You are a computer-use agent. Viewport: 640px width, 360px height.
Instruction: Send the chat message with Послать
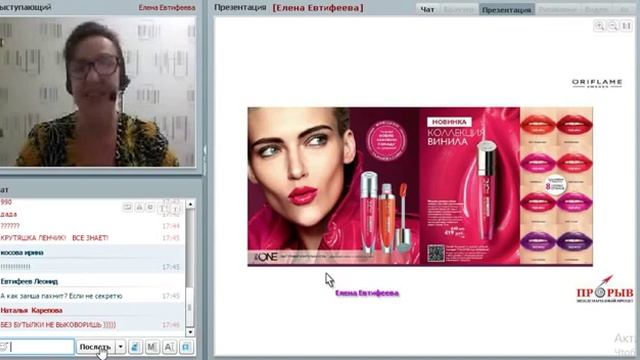click(96, 347)
